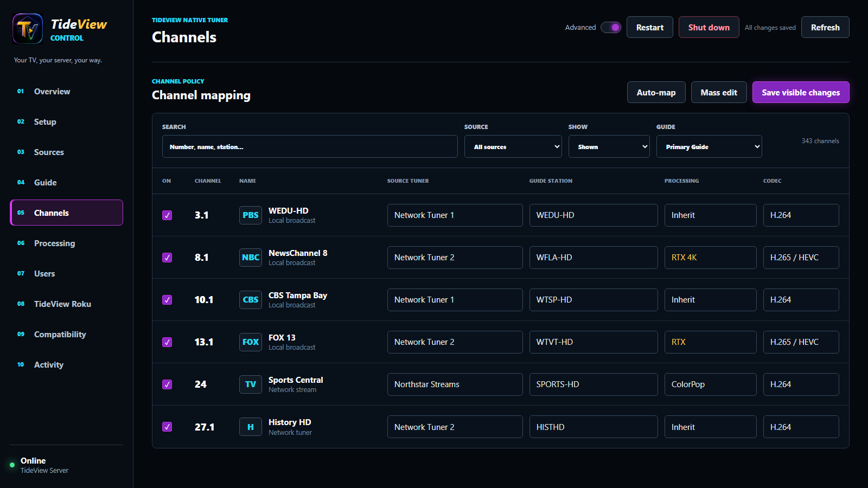Focus the channel search field

click(310, 146)
